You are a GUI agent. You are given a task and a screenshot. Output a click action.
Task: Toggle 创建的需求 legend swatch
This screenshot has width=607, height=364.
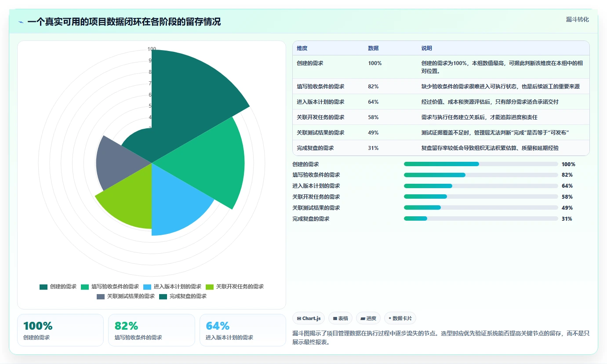[x=44, y=287]
